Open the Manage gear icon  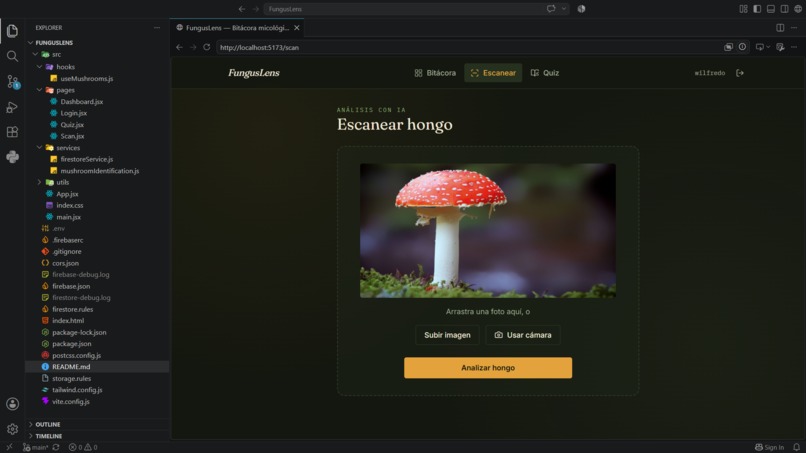[12, 429]
